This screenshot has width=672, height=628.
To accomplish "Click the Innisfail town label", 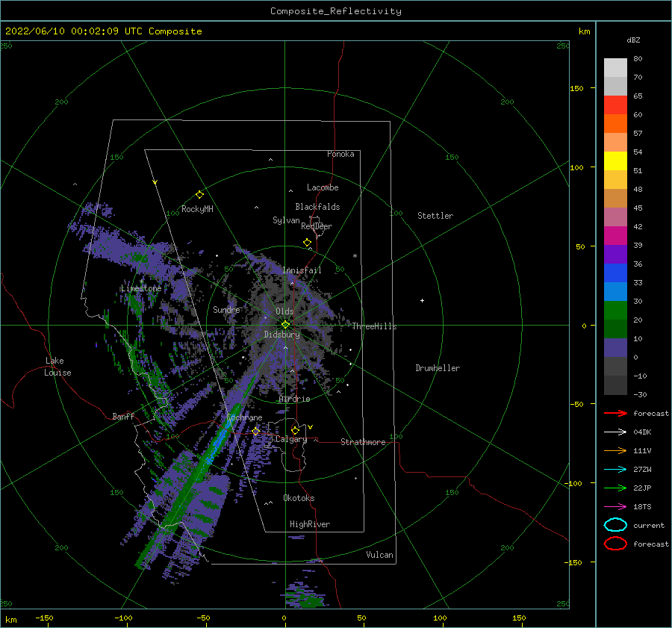I will 302,270.
